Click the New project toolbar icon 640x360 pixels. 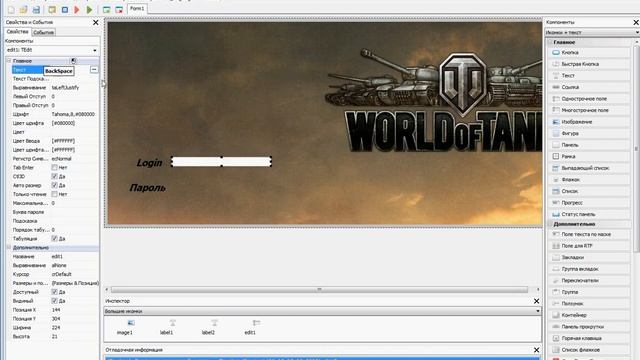click(x=11, y=9)
